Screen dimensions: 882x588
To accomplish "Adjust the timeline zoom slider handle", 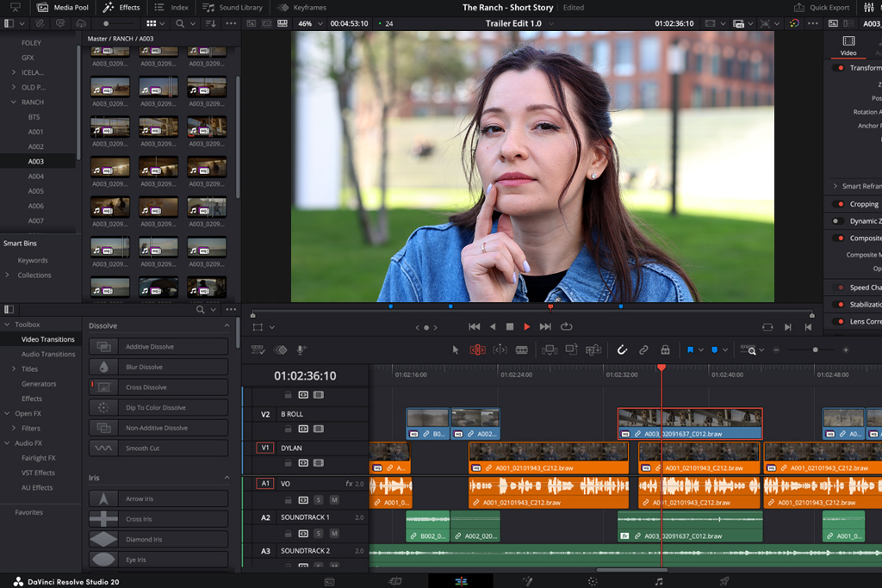I will 815,350.
